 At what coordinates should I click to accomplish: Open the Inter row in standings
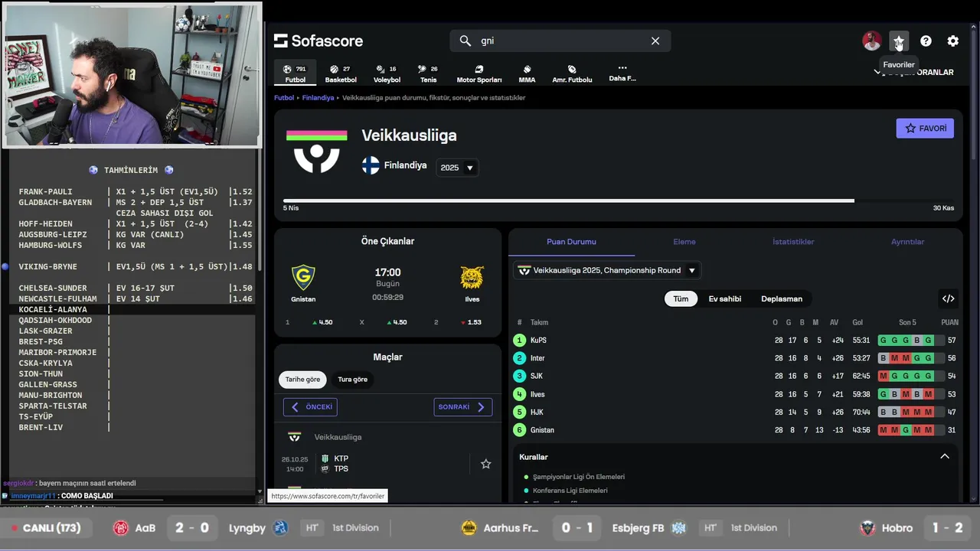(736, 358)
